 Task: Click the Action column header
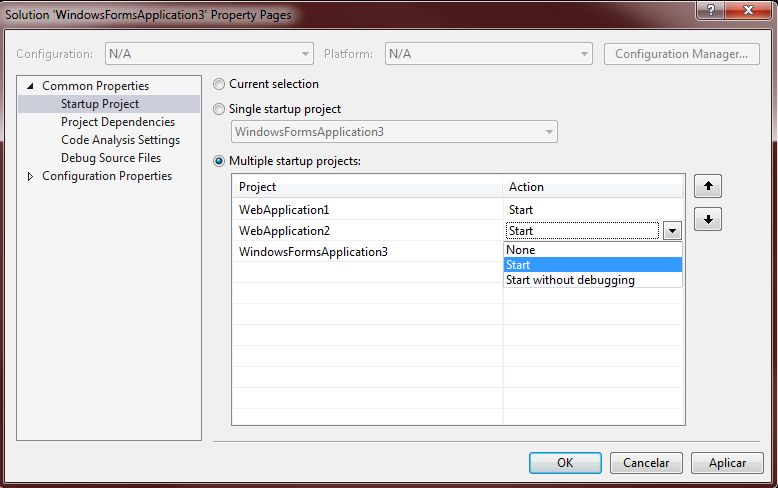[x=593, y=187]
